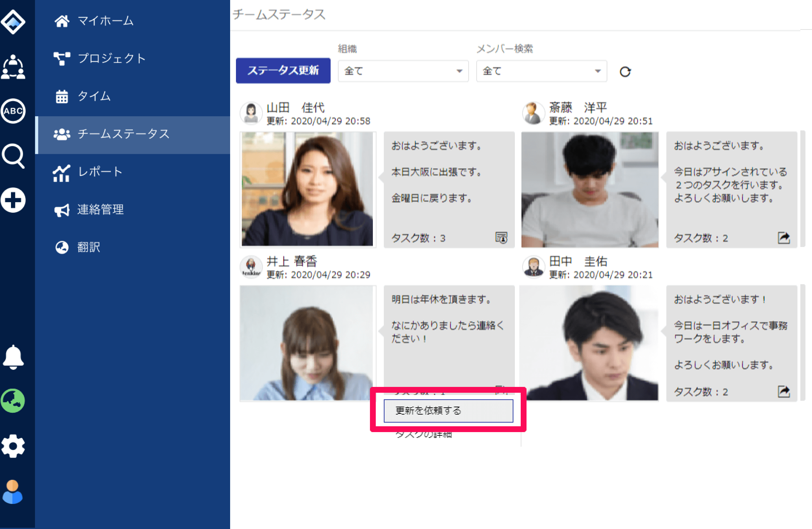Screen dimensions: 812x529
Task: Click 山田 佳代 small avatar icon
Action: click(251, 113)
